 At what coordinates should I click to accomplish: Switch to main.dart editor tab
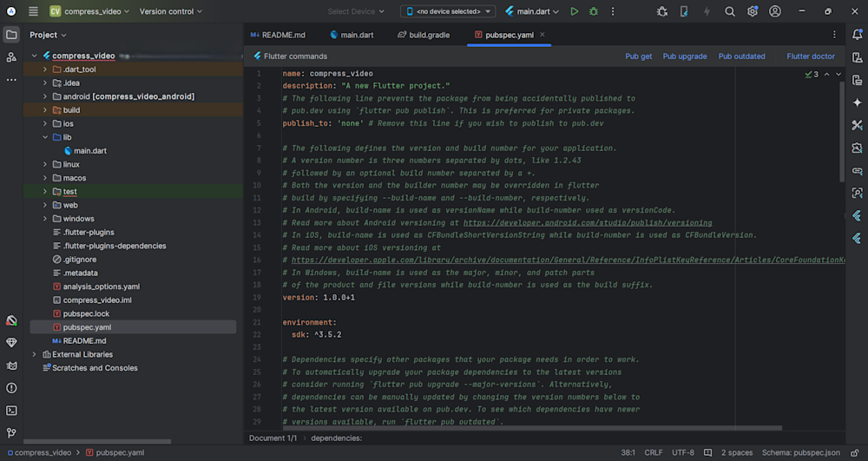352,35
